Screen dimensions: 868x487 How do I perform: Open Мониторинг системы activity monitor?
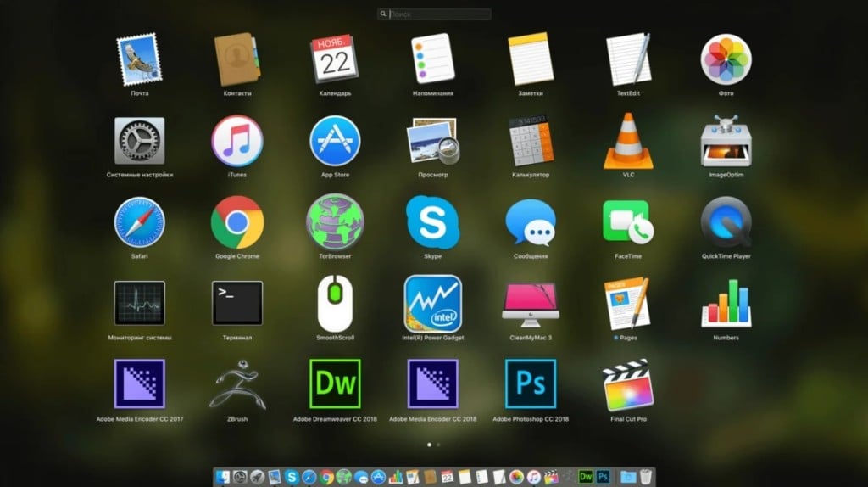coord(139,303)
